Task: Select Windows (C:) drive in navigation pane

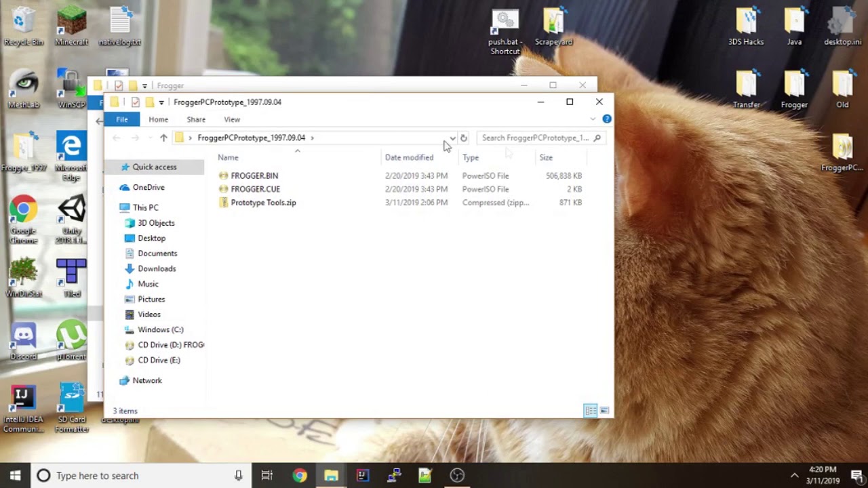Action: 160,329
